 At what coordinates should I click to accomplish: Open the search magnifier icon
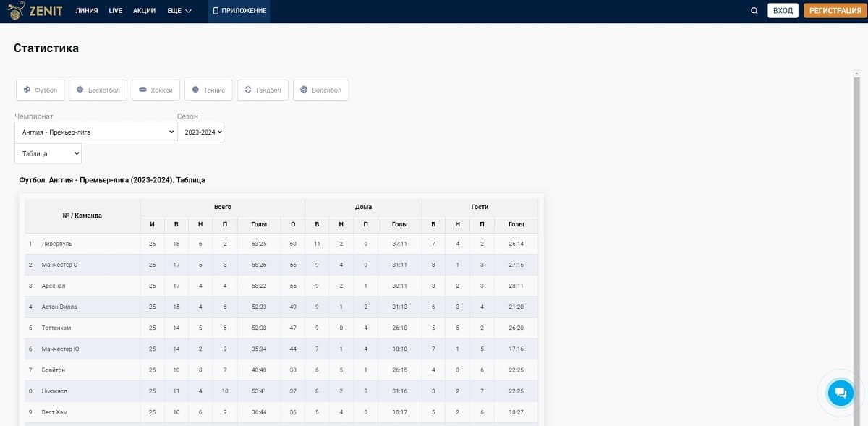754,11
